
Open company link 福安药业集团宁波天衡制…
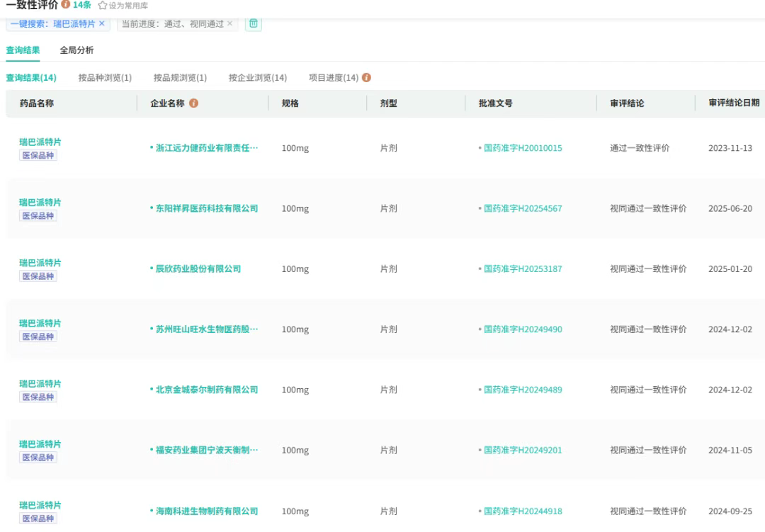click(206, 450)
